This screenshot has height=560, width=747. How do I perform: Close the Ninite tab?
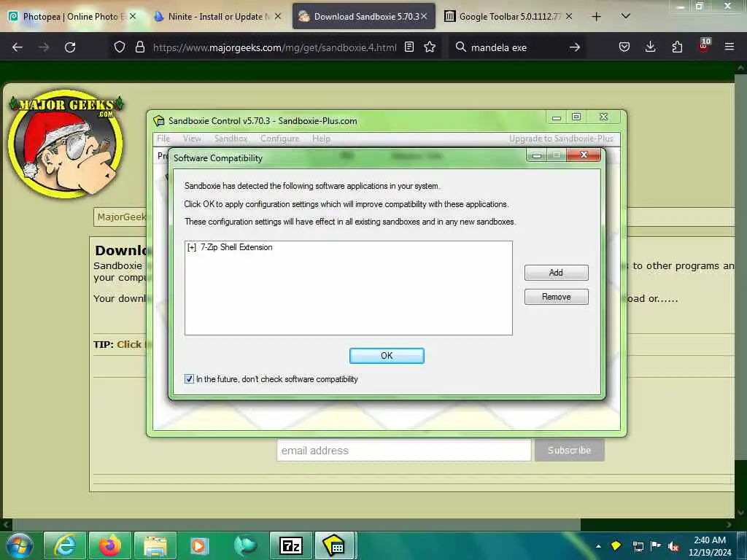[278, 16]
